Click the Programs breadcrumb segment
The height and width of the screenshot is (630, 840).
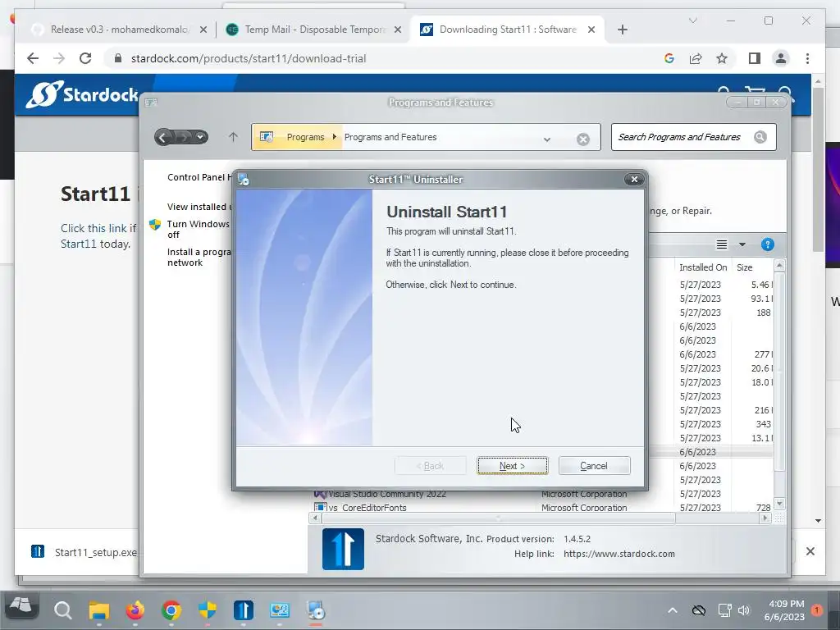[x=305, y=137]
